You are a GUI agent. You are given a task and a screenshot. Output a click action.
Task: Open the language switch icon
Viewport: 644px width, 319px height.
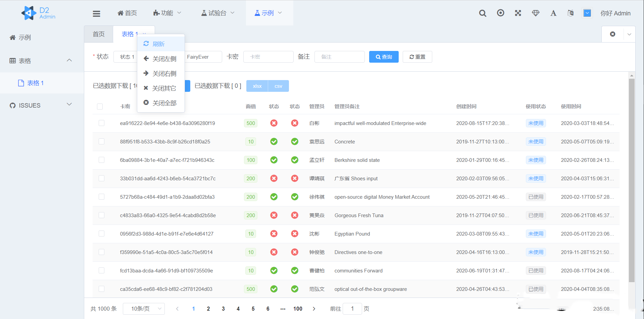(571, 13)
